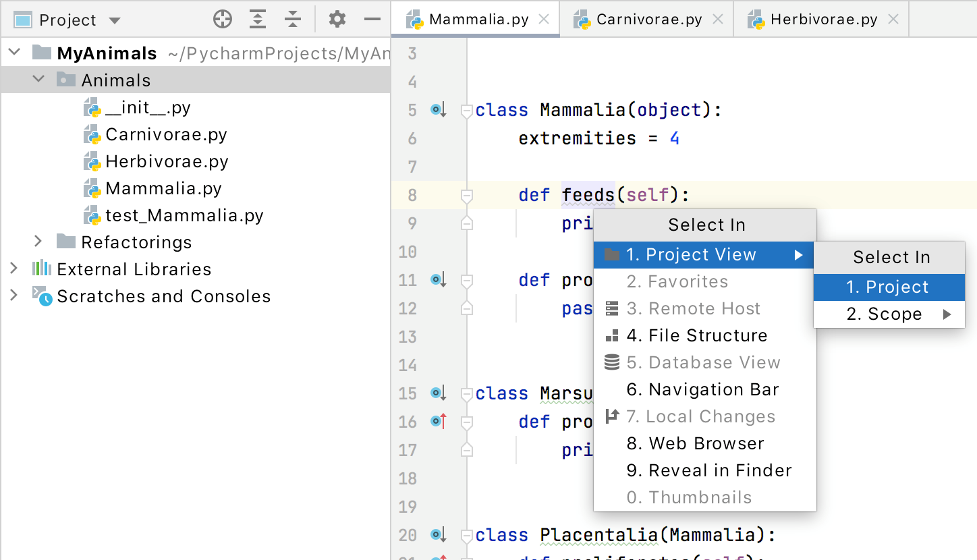Open test_Mammalia.py in project tree
Image resolution: width=977 pixels, height=560 pixels.
pyautogui.click(x=184, y=215)
